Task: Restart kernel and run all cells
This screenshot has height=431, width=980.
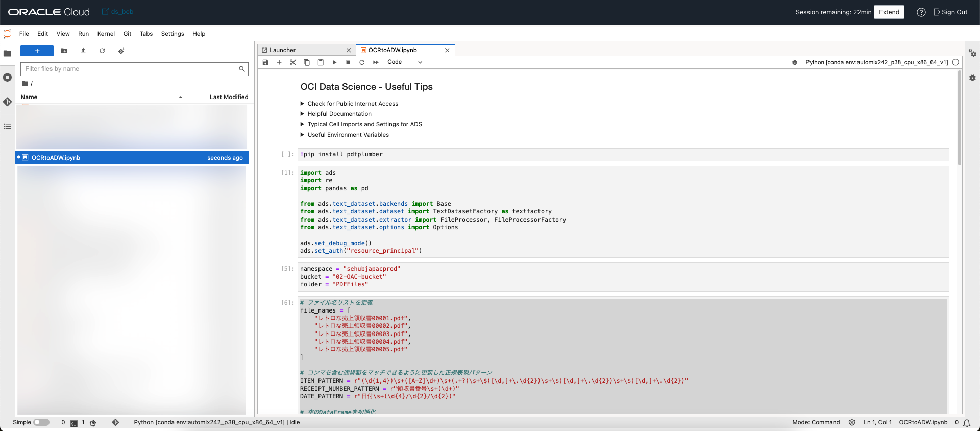Action: (x=376, y=62)
